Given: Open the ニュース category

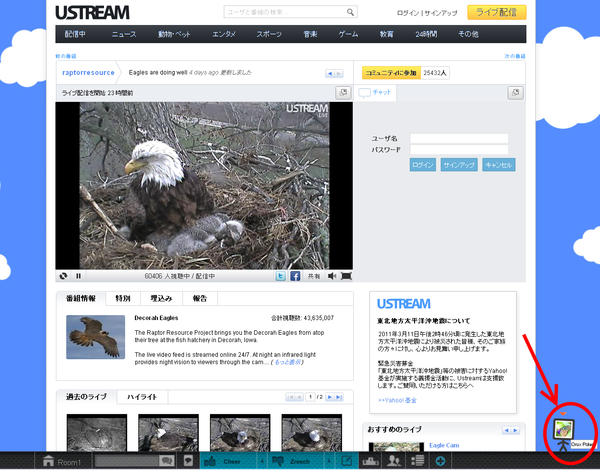Looking at the screenshot, I should [x=124, y=34].
